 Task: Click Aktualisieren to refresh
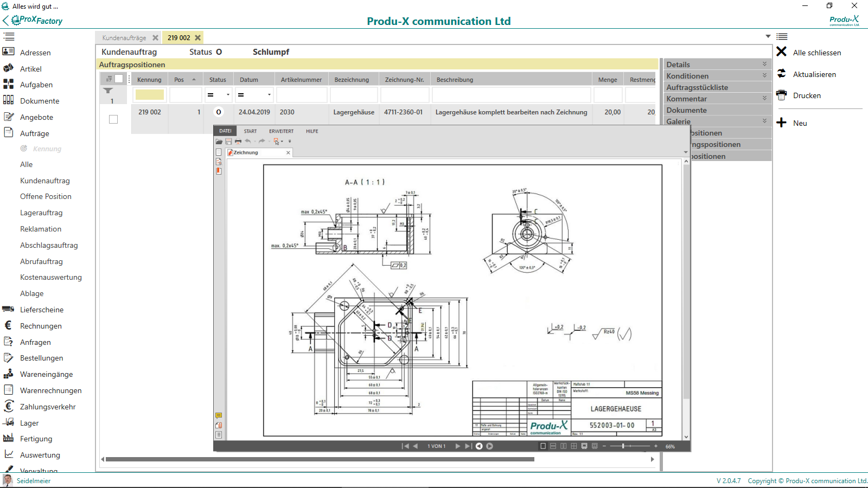(x=814, y=74)
